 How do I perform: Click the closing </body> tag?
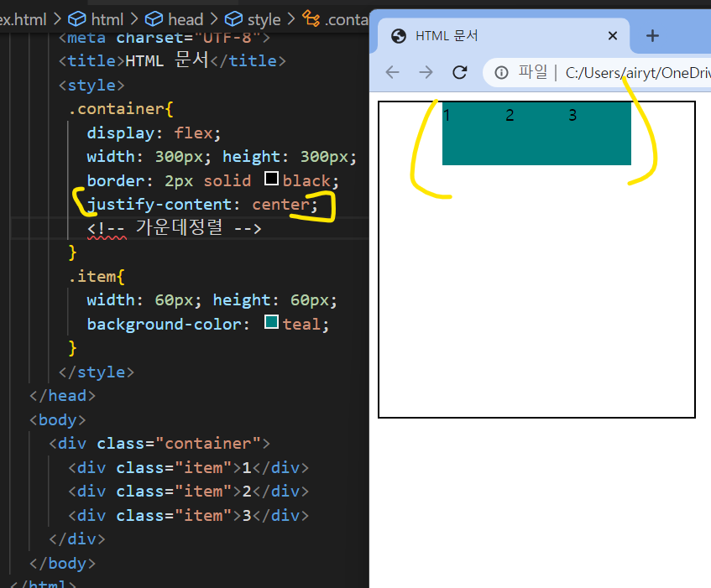(x=63, y=564)
